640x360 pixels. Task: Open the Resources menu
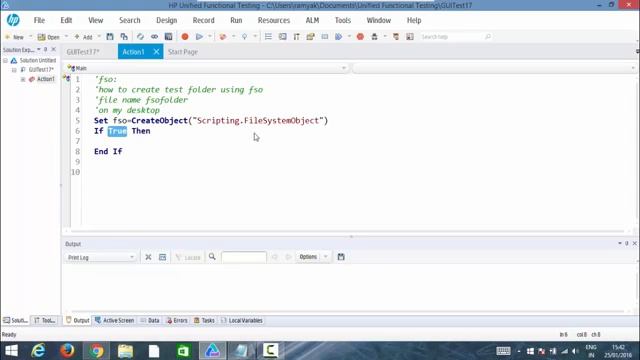[x=273, y=20]
